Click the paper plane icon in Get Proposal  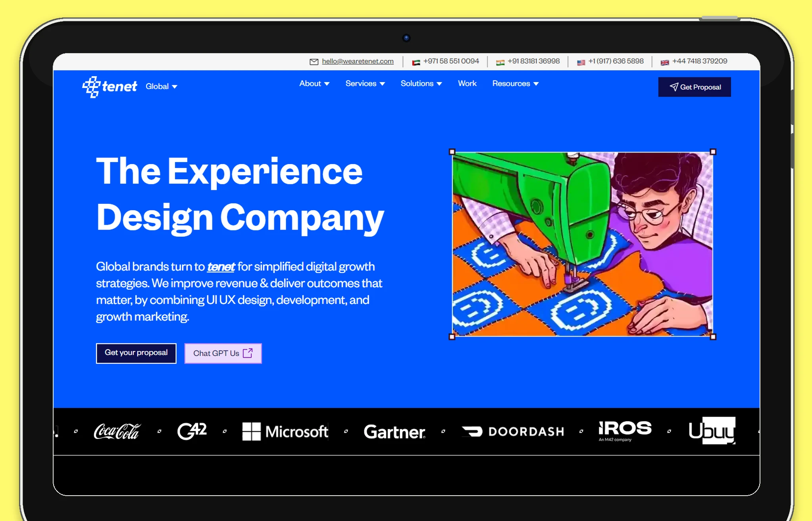(674, 87)
